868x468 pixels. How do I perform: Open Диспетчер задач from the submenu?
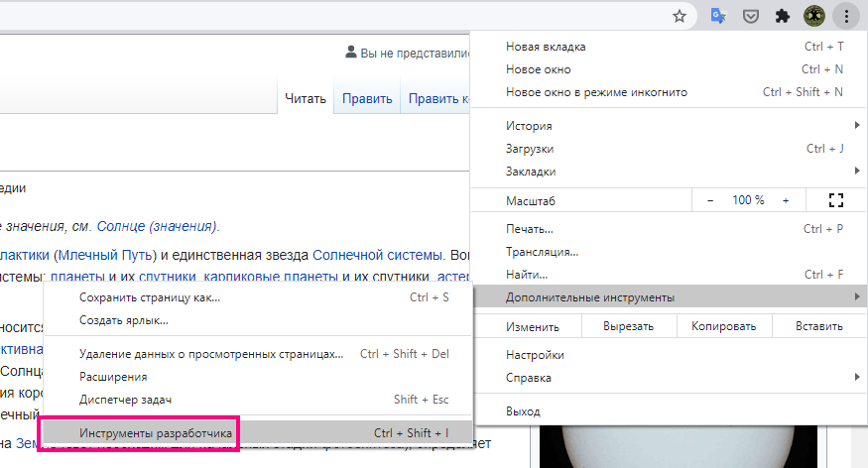[x=126, y=400]
